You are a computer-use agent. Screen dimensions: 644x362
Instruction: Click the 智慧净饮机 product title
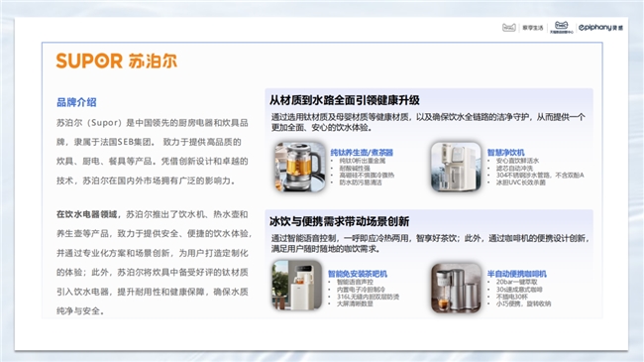tap(505, 153)
